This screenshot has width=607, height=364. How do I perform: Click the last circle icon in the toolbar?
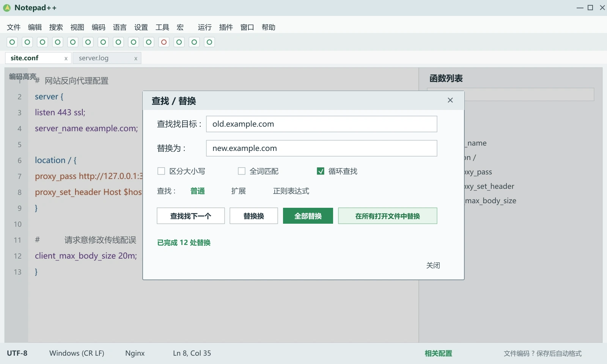(x=209, y=42)
